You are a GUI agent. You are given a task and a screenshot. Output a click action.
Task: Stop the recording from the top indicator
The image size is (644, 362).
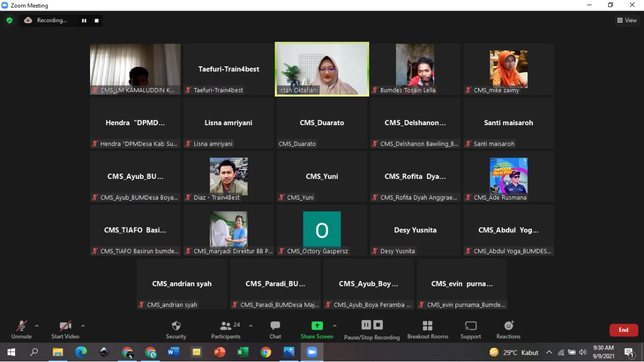(97, 21)
